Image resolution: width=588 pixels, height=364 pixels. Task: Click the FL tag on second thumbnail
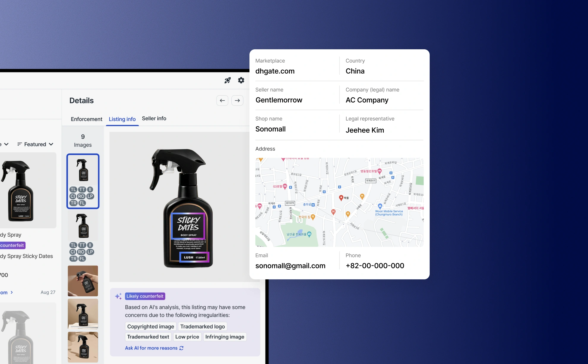click(82, 259)
